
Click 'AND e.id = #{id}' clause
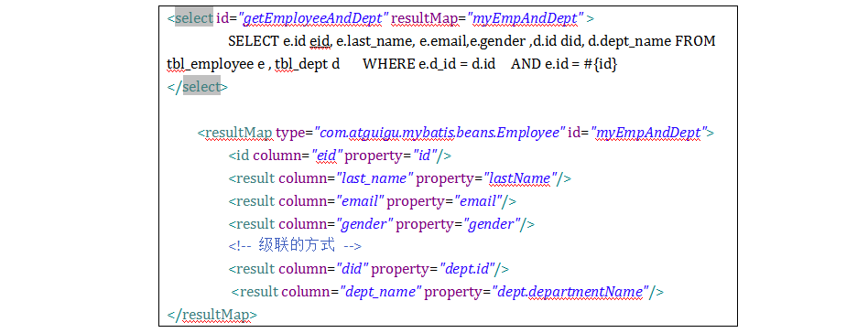pos(564,64)
